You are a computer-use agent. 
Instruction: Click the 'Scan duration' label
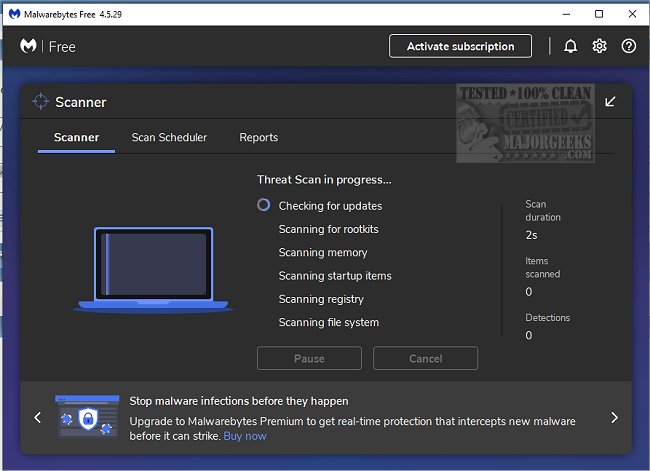pyautogui.click(x=543, y=211)
